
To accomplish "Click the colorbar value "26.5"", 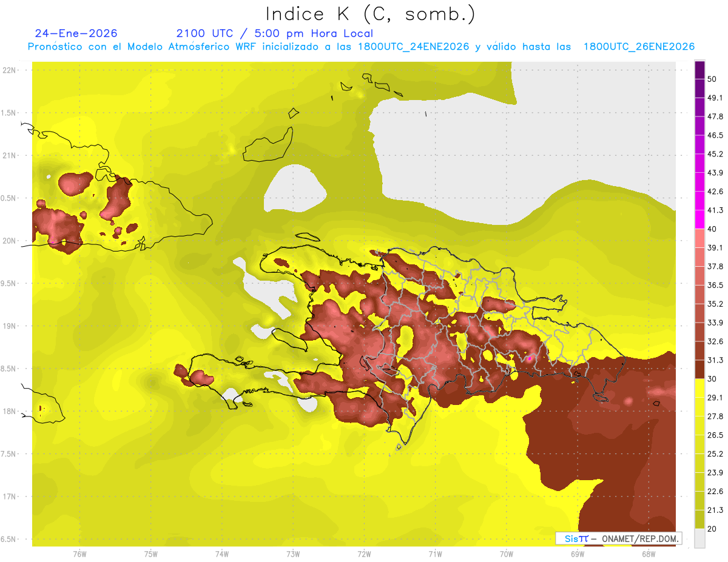I will click(x=715, y=435).
